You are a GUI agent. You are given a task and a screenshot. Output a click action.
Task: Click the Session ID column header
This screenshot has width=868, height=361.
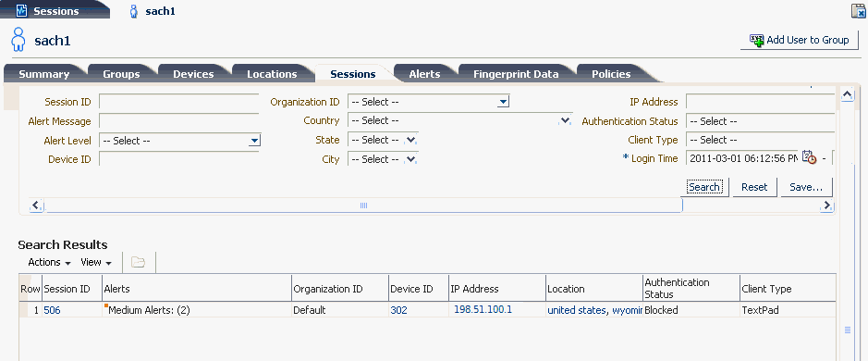coord(72,289)
